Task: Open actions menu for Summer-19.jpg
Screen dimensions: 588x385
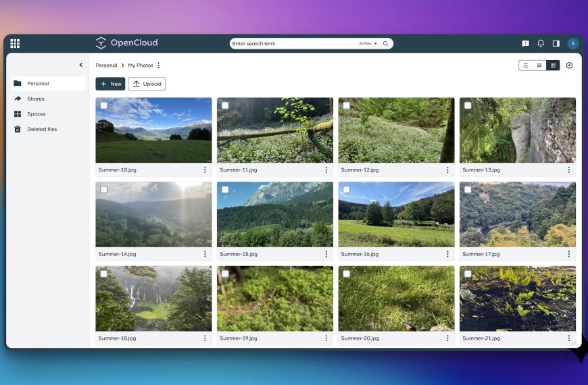Action: pyautogui.click(x=326, y=338)
